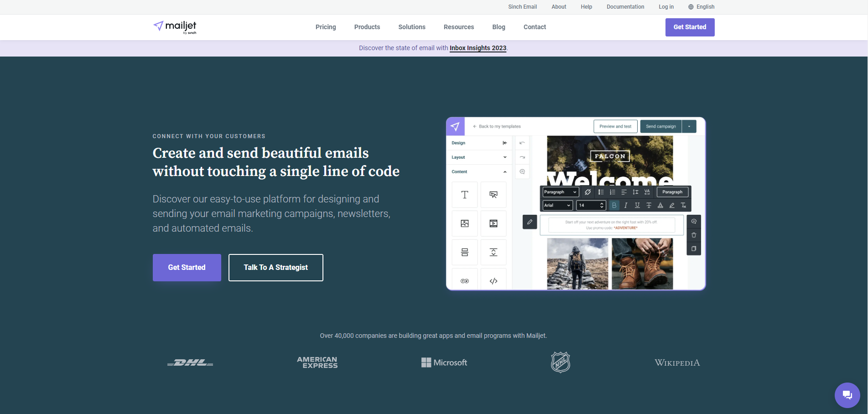Click the Get Started button
This screenshot has width=868, height=414.
coord(690,27)
